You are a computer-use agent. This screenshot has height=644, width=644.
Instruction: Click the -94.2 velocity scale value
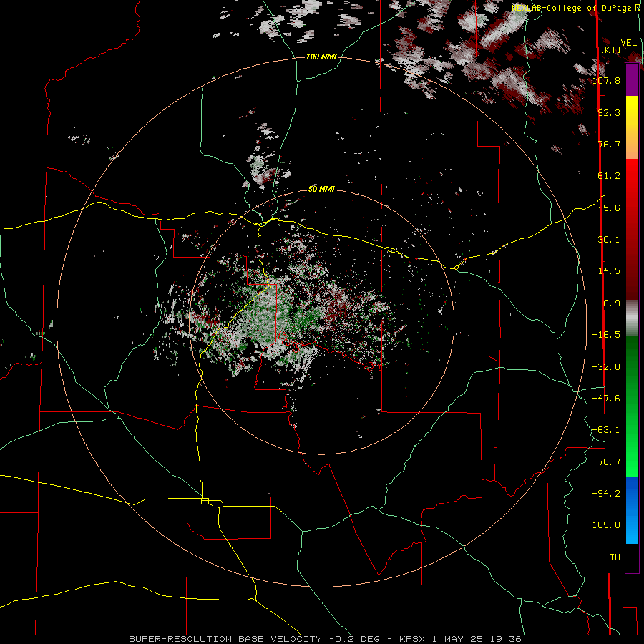coord(606,493)
